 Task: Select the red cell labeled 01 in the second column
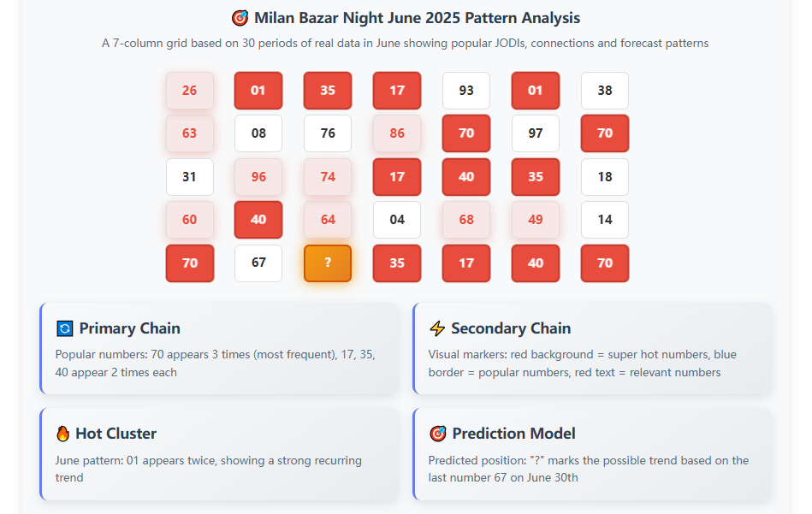point(258,91)
